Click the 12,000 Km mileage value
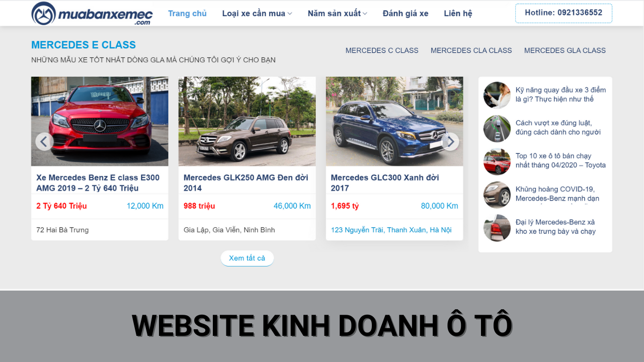Screen dimensions: 644x362 point(145,206)
